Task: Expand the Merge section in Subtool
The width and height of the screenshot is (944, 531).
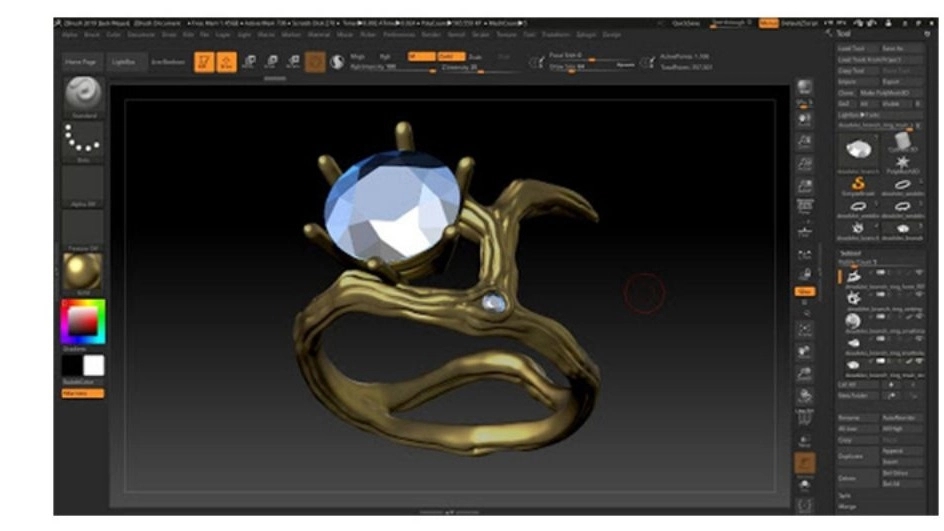Action: [x=847, y=507]
